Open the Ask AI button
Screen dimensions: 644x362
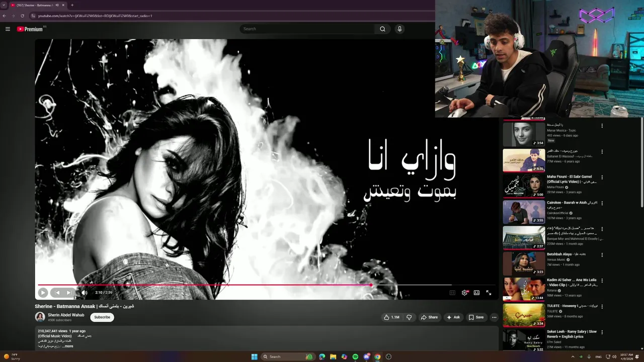[453, 317]
